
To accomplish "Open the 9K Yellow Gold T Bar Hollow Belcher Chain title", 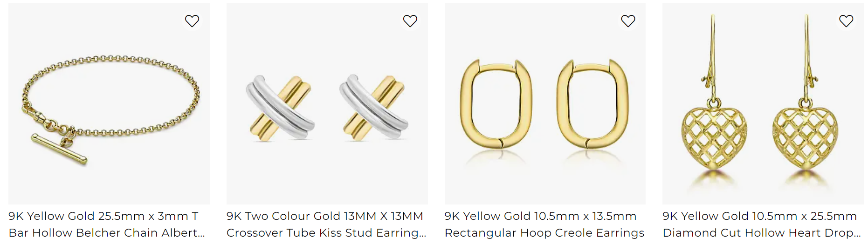I will [x=107, y=224].
